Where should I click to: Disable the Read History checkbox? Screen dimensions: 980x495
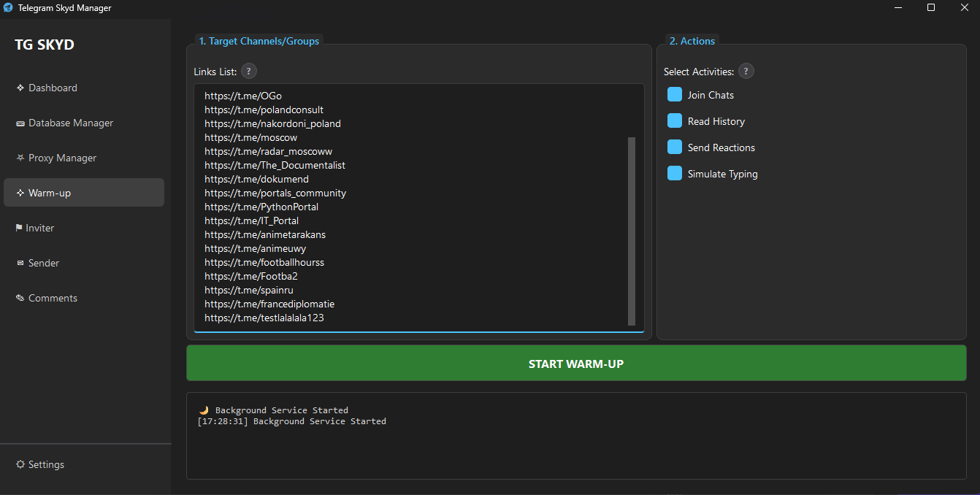point(675,121)
